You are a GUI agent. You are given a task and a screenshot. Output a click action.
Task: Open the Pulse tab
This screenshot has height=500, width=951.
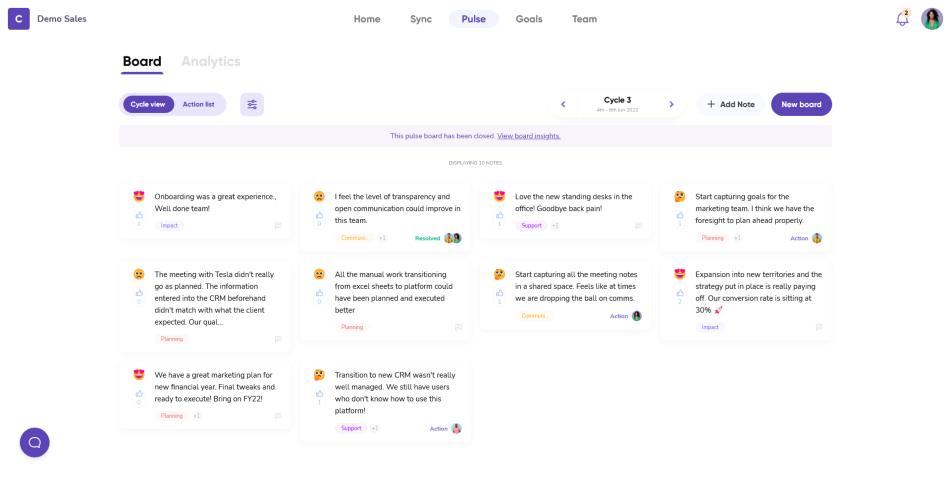[x=474, y=19]
